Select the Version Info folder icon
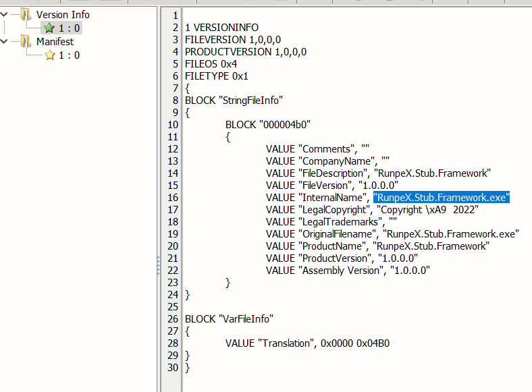Viewport: 532px width, 392px height. (x=26, y=15)
